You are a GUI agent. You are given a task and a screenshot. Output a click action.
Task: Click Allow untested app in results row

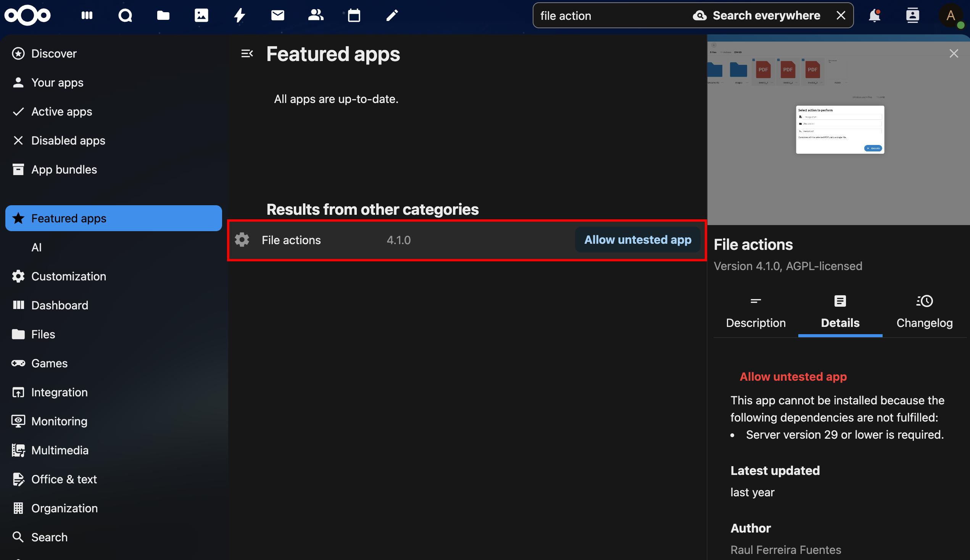[637, 240]
